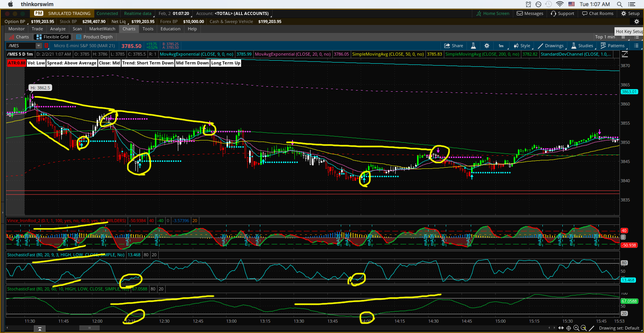Click the Share button
644x333 pixels.
[x=453, y=46]
